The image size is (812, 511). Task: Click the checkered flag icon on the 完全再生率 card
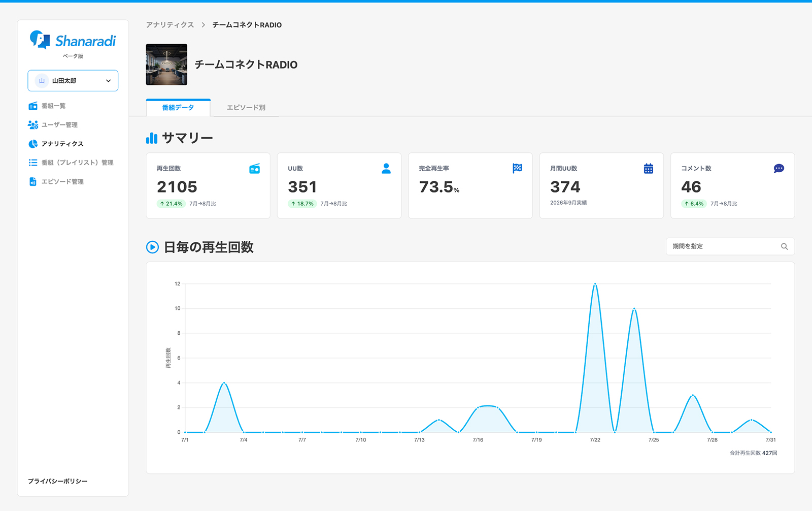[x=517, y=168]
